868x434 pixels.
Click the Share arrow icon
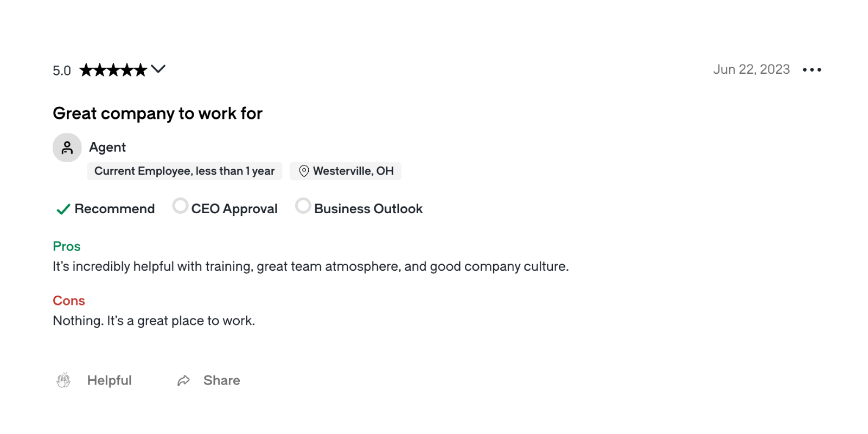183,381
